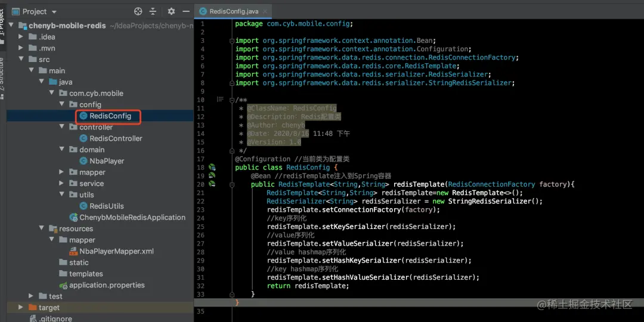Click the Project tool window side tab
This screenshot has height=322, width=644.
click(2, 27)
